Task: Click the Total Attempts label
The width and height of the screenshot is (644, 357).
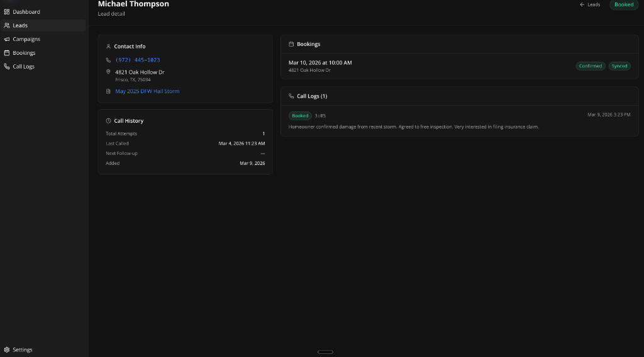Action: tap(121, 133)
